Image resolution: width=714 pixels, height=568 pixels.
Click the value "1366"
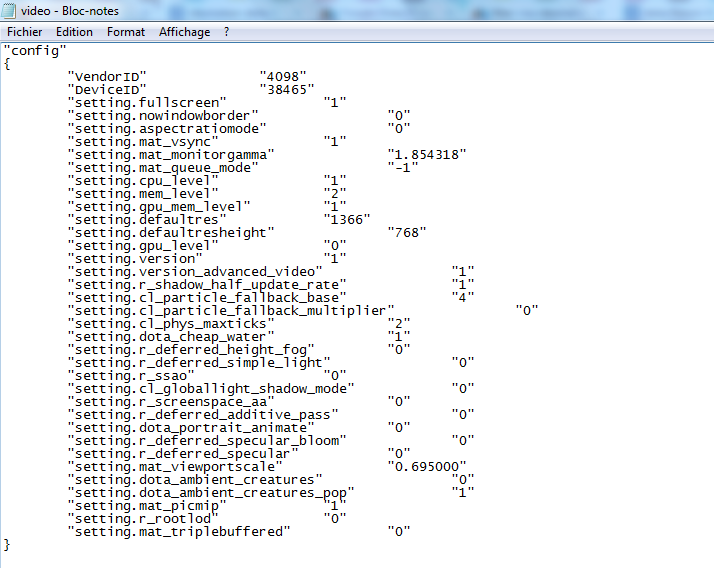[347, 220]
